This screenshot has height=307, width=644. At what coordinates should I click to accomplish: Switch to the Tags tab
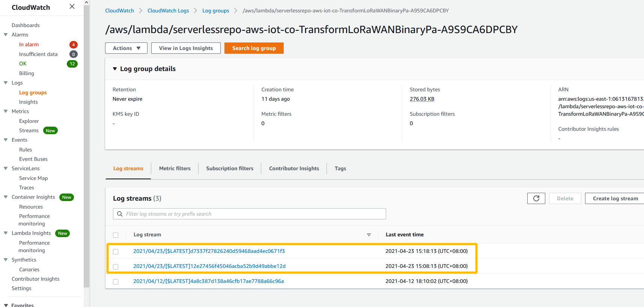(340, 168)
